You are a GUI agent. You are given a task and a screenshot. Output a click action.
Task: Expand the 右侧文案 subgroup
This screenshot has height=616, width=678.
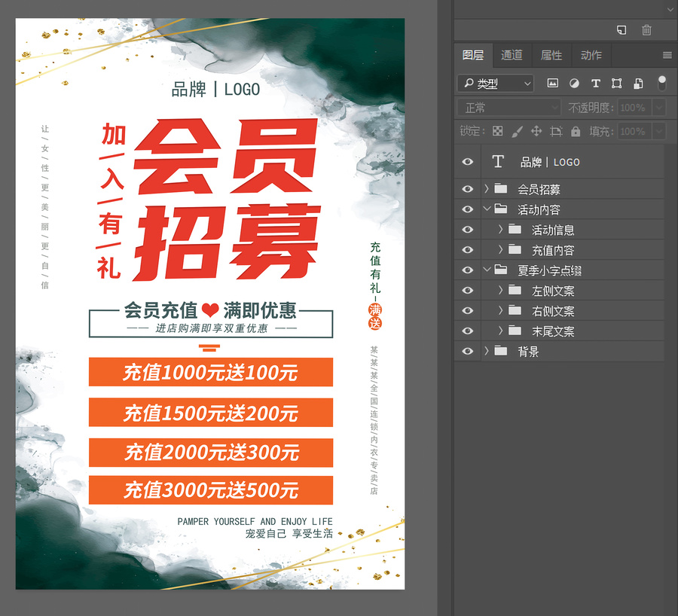tap(501, 310)
